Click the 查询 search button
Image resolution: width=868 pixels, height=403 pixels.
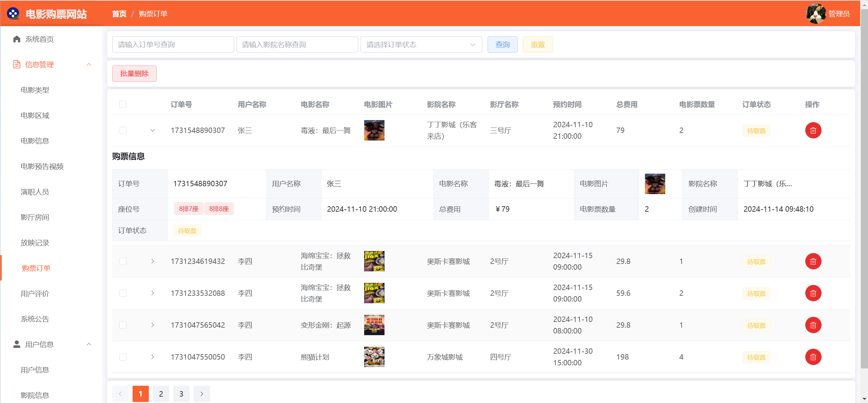pyautogui.click(x=502, y=44)
